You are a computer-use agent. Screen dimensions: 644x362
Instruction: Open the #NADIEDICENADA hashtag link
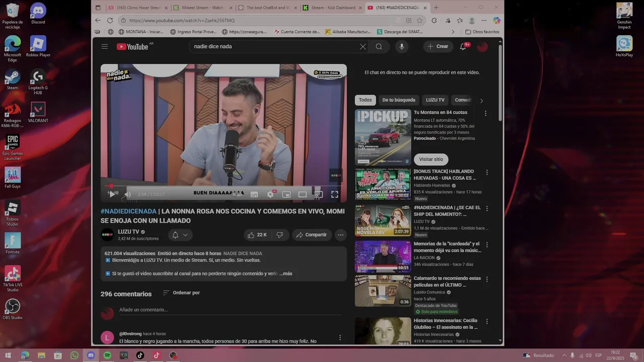128,211
